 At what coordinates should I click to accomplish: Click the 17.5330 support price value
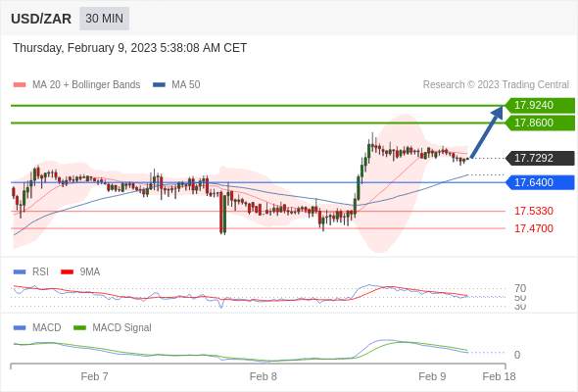coord(533,211)
